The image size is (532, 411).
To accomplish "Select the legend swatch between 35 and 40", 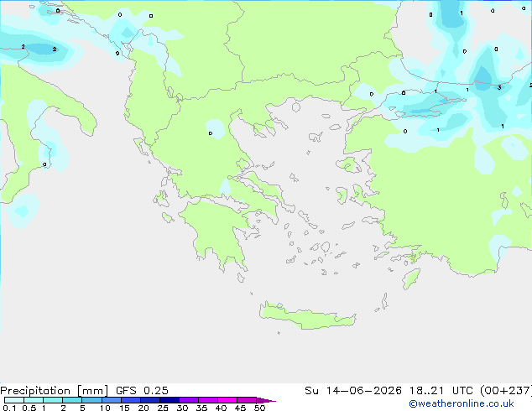I will pos(207,400).
